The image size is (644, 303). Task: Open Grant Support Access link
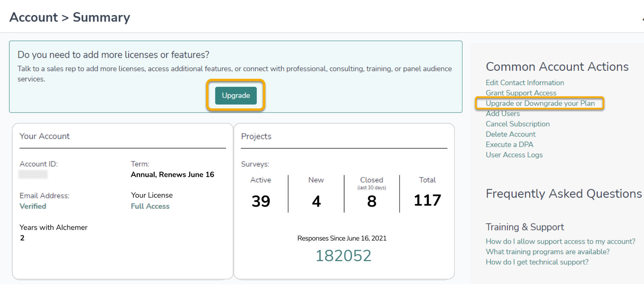pyautogui.click(x=521, y=93)
